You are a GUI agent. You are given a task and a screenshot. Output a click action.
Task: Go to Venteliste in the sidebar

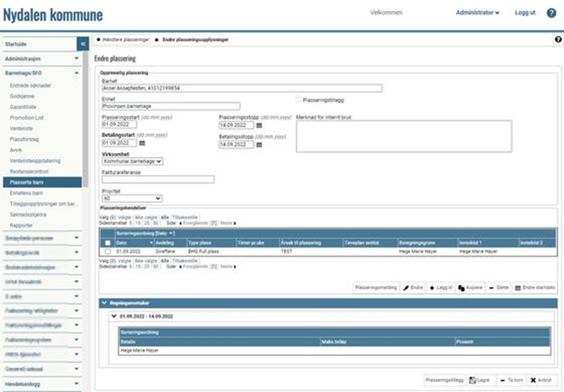pyautogui.click(x=21, y=128)
